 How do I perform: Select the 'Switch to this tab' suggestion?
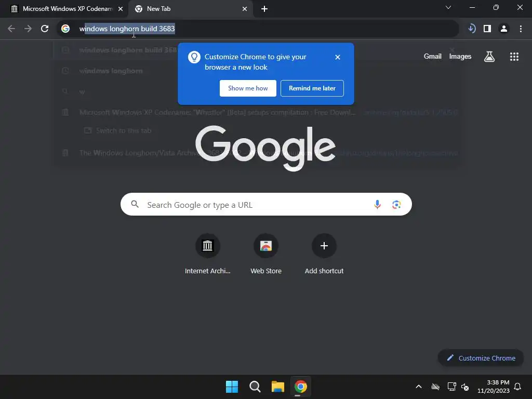click(118, 130)
